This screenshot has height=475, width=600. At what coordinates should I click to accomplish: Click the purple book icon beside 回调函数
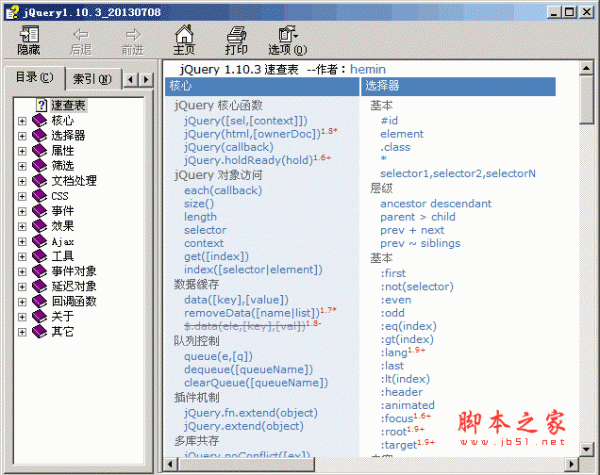(39, 301)
